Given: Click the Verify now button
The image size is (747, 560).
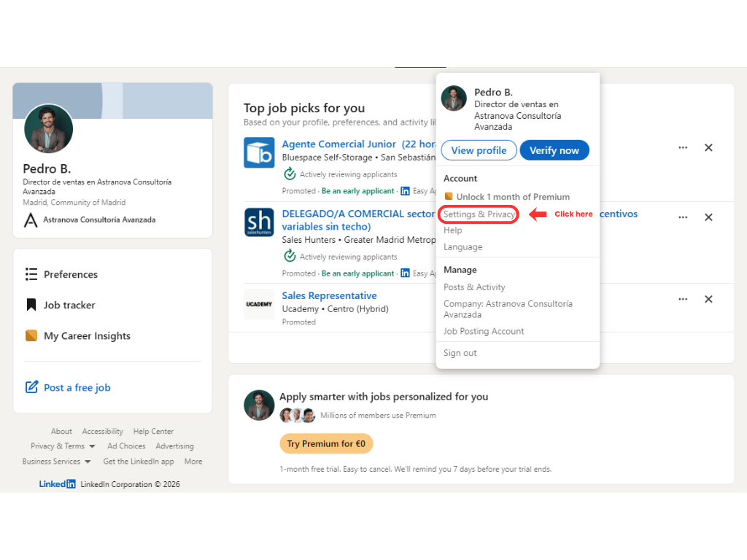Looking at the screenshot, I should [x=554, y=150].
